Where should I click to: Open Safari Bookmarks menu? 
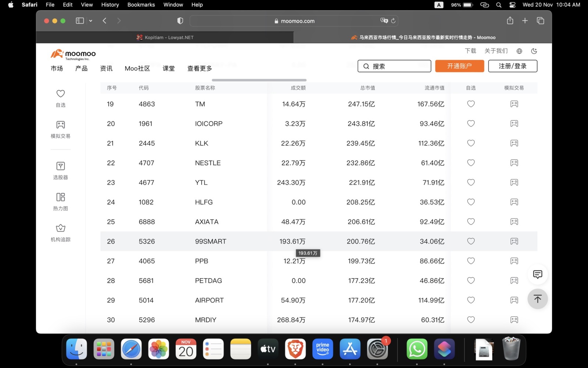(x=141, y=5)
